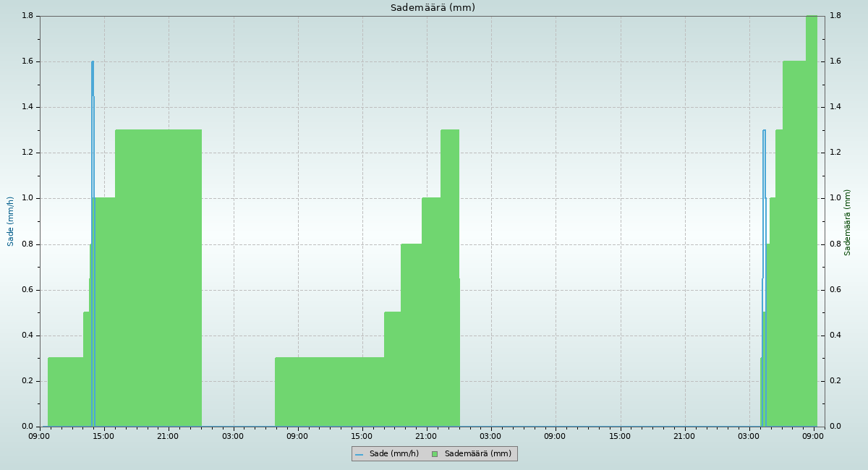
Task: Click the leftmost green 0.3 mm bar
Action: click(65, 392)
